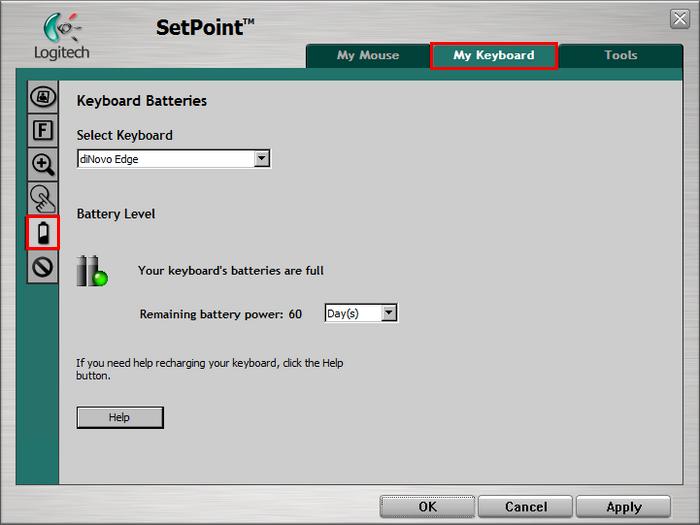Click the SetPoint title text
Viewport: 700px width, 525px height.
[x=205, y=28]
